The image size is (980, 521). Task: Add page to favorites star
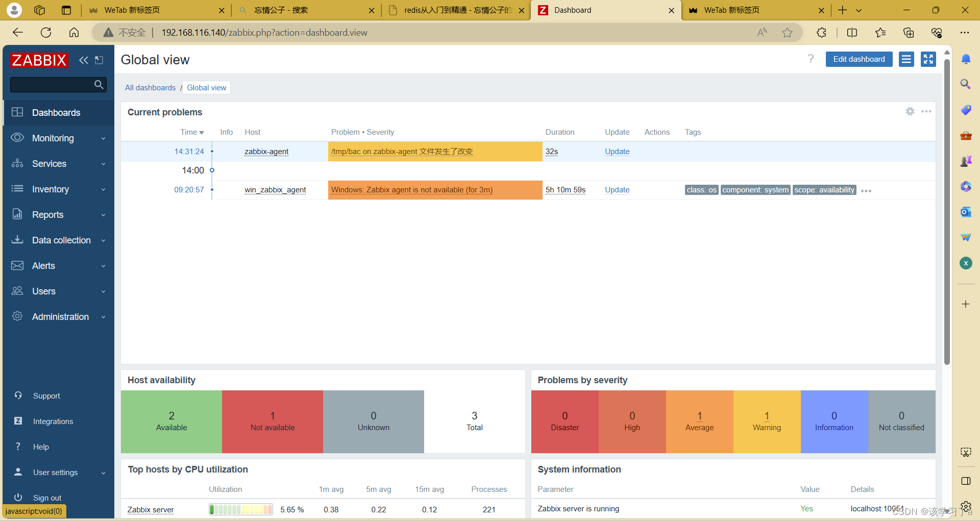click(x=788, y=33)
